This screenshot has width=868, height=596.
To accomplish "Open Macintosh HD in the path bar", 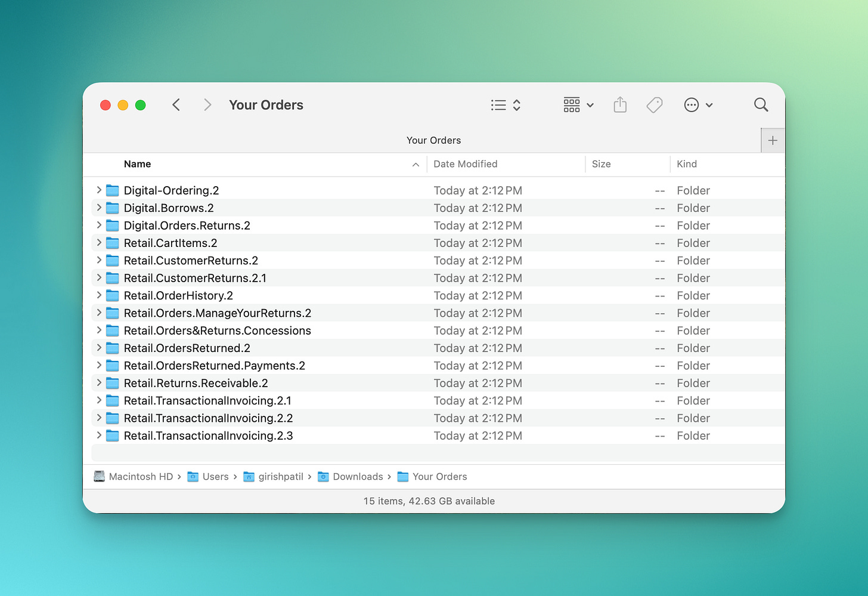I will [x=134, y=477].
